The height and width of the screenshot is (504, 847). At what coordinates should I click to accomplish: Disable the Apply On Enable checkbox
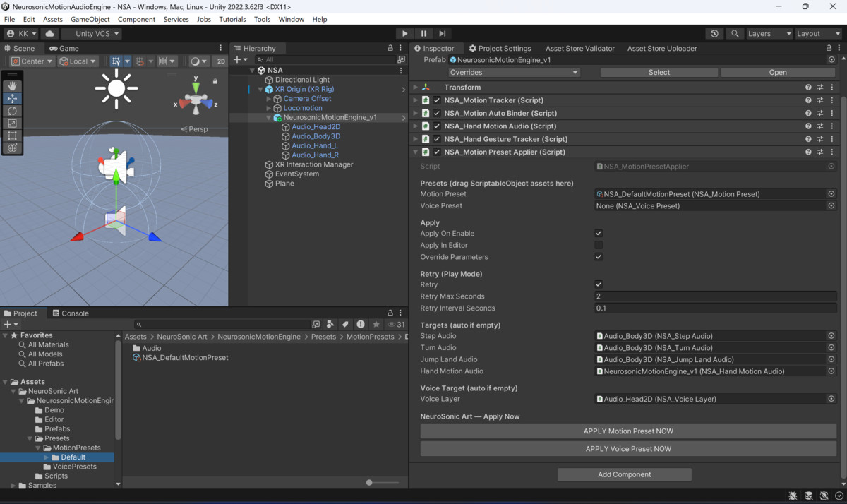[x=598, y=233]
